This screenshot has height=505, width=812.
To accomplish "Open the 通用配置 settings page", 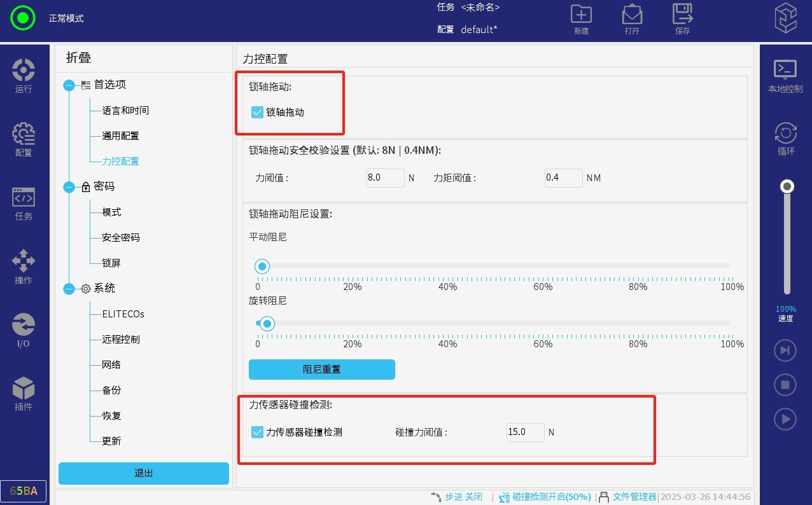I will pyautogui.click(x=120, y=136).
